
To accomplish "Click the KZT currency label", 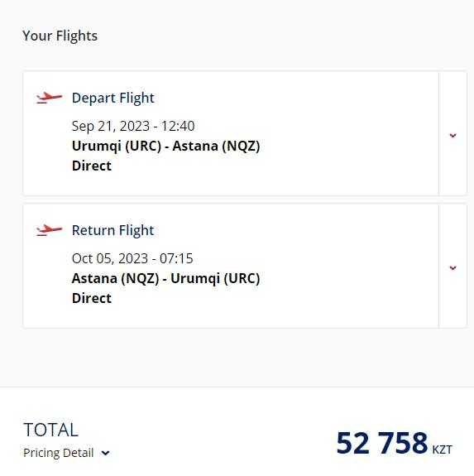I will (442, 450).
